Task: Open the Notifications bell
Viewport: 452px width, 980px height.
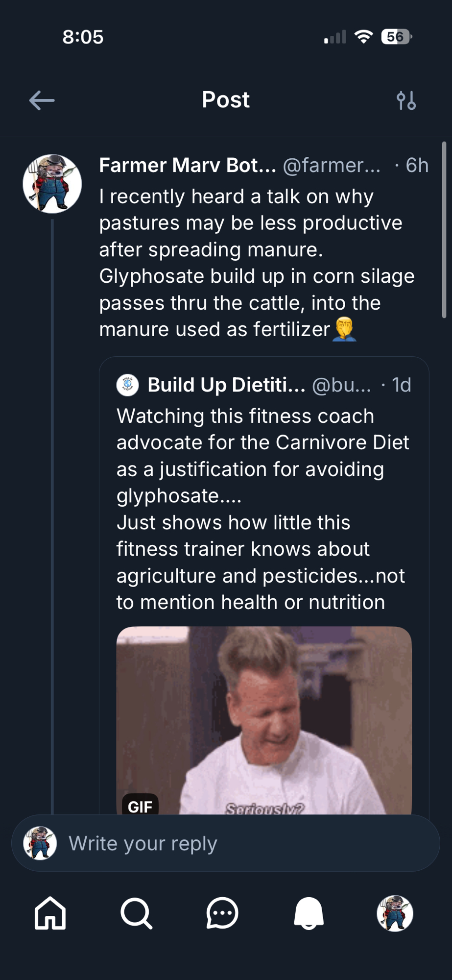Action: pyautogui.click(x=309, y=913)
